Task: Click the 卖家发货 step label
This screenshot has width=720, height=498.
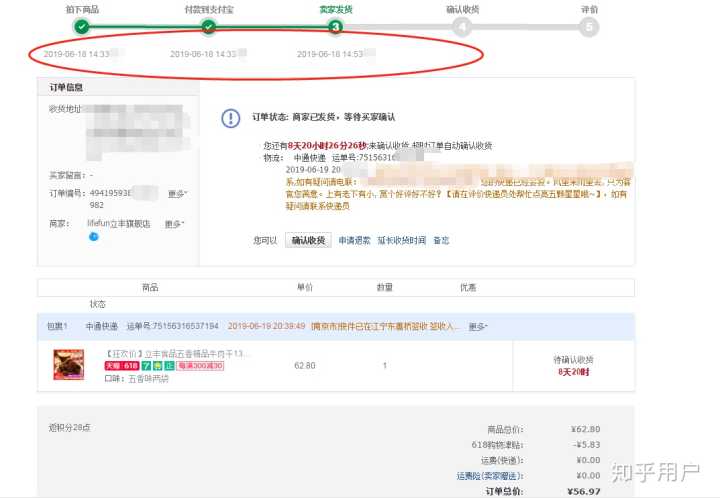Action: click(x=336, y=9)
